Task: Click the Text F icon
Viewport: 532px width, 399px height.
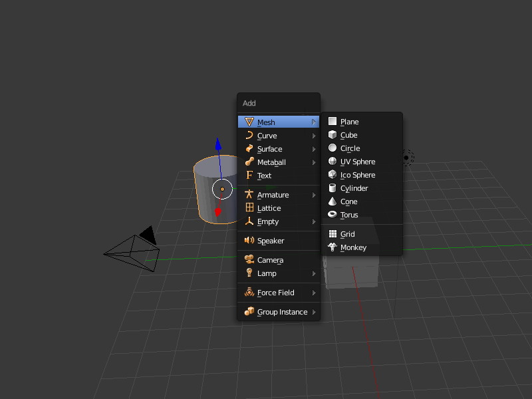Action: coord(249,175)
